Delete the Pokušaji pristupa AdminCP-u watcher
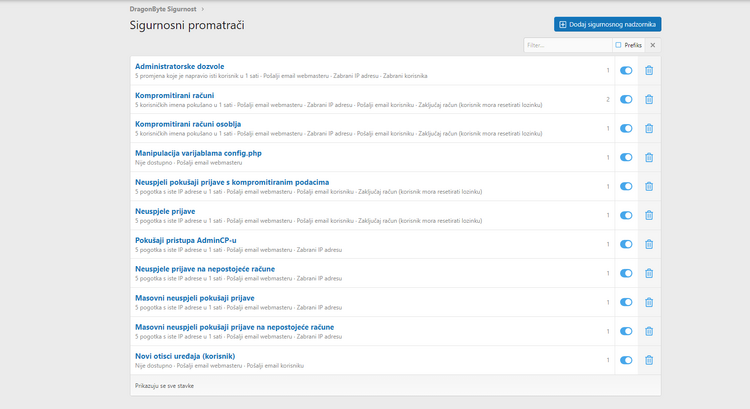Image resolution: width=750 pixels, height=409 pixels. point(648,245)
